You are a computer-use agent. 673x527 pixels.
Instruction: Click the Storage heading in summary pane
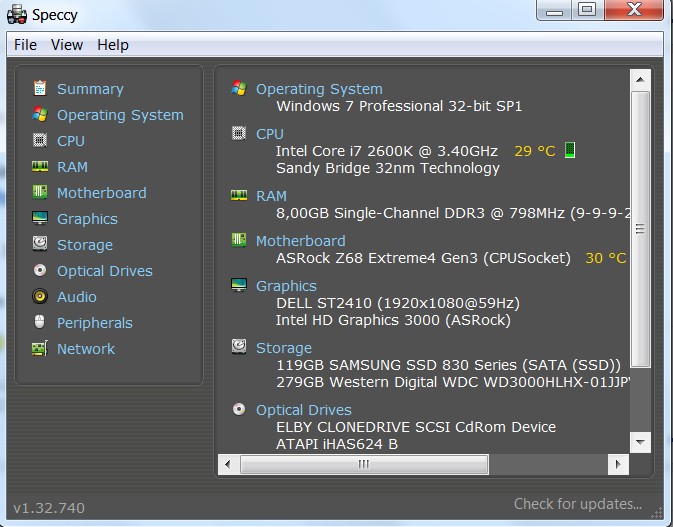click(284, 348)
